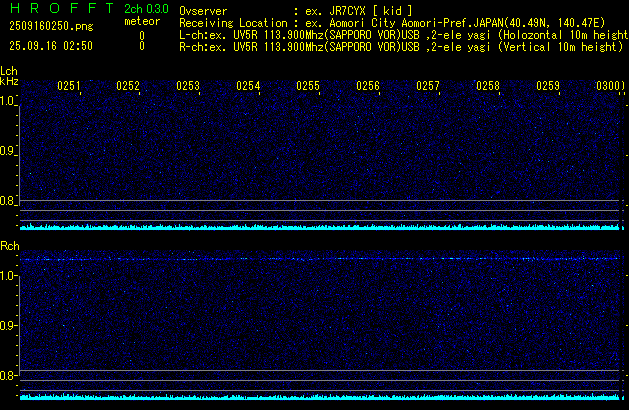Click the HROFFT title text
Screen dimensions: 629x410
(62, 8)
